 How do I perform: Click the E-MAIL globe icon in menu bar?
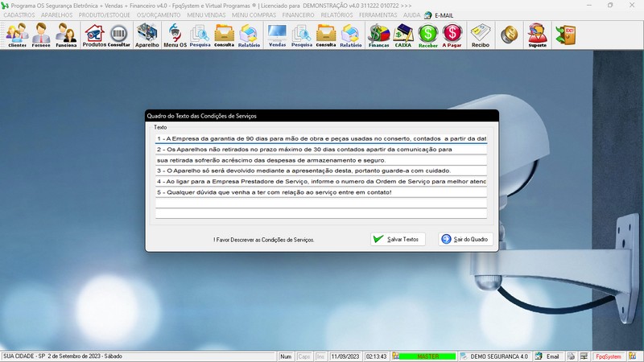point(428,15)
